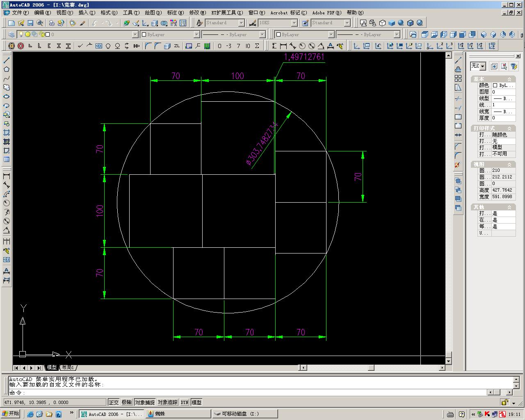Select the Aligned Dimension tool in the left toolbar

pos(7,185)
